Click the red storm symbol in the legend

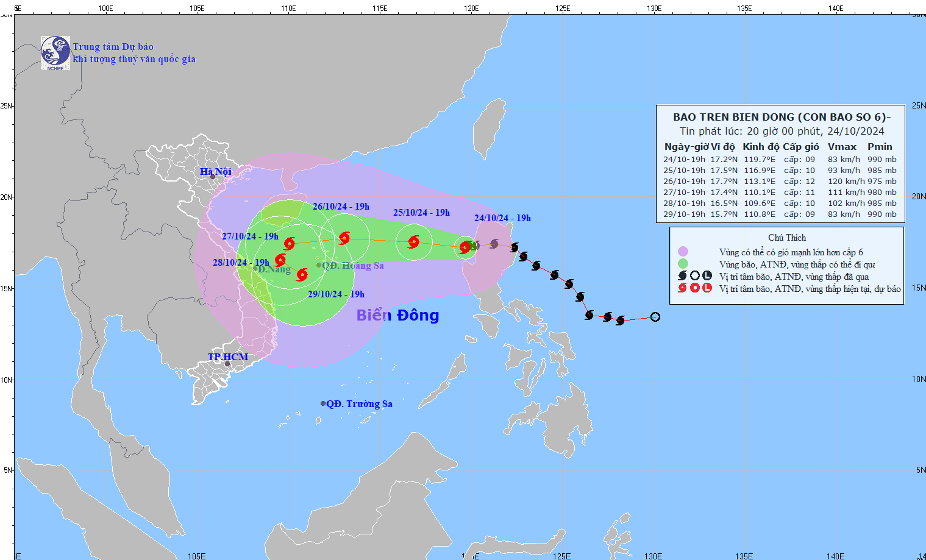(x=683, y=288)
